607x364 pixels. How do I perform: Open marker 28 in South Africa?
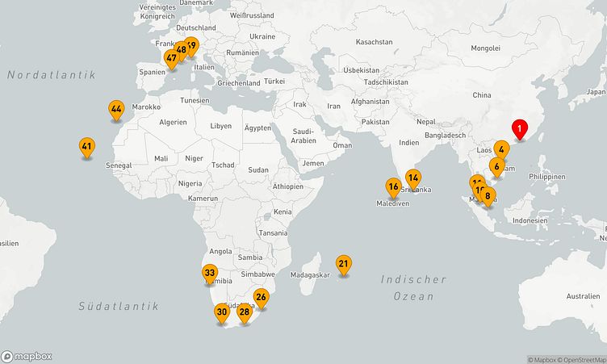245,312
